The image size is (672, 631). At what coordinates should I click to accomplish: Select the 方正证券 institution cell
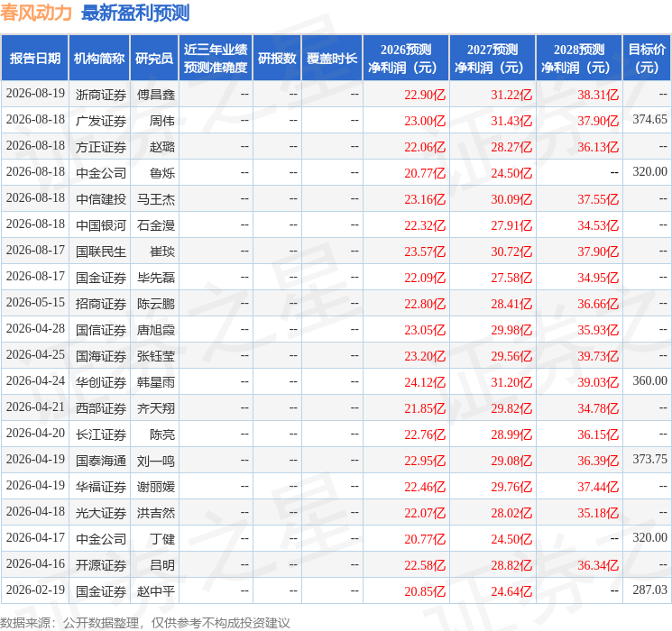(101, 147)
